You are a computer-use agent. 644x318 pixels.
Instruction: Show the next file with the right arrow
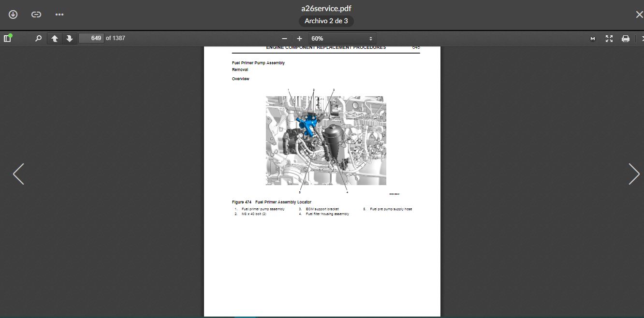tap(634, 174)
